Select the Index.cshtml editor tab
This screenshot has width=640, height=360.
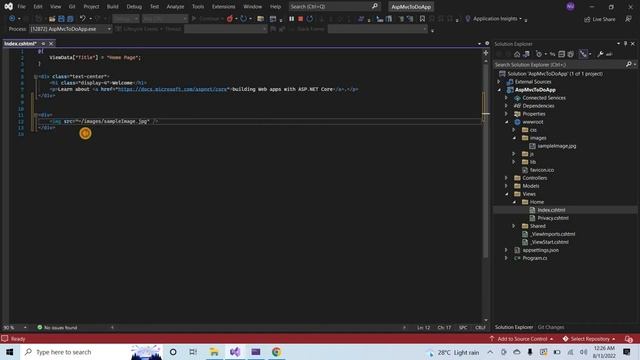(20, 43)
